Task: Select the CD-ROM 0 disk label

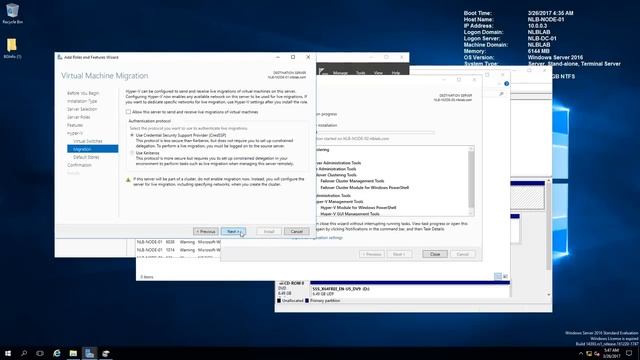Action: click(x=291, y=283)
